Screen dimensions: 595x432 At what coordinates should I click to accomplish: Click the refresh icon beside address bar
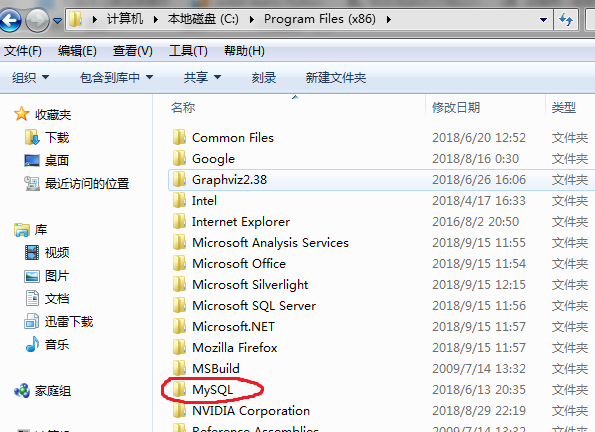pyautogui.click(x=566, y=19)
